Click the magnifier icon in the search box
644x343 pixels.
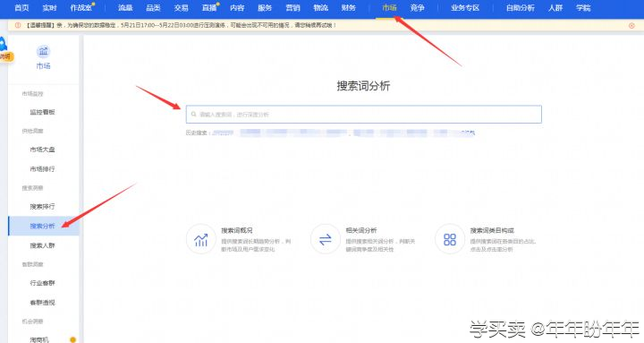[193, 115]
